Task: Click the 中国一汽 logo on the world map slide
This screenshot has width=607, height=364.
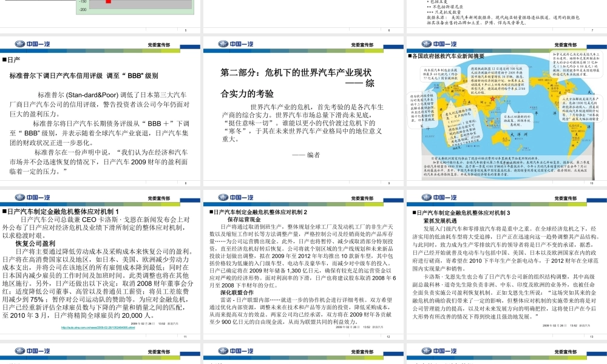Action: (x=439, y=44)
